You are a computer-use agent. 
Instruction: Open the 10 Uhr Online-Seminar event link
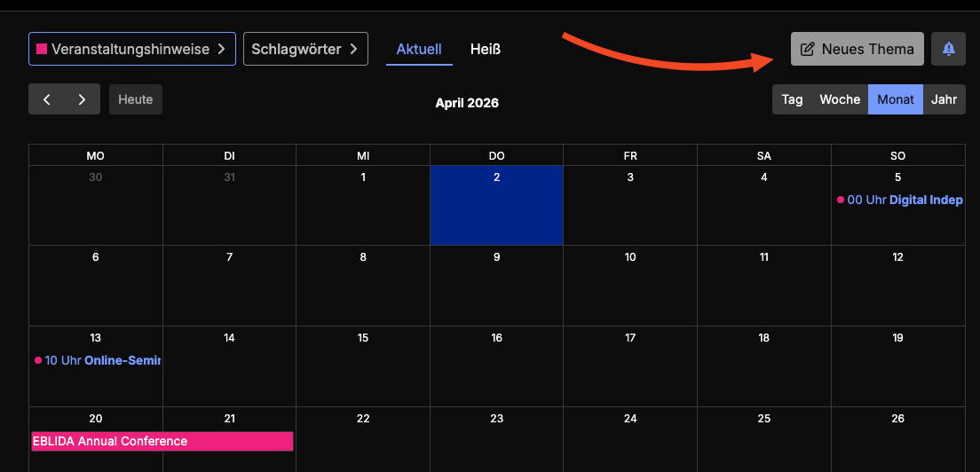[102, 360]
